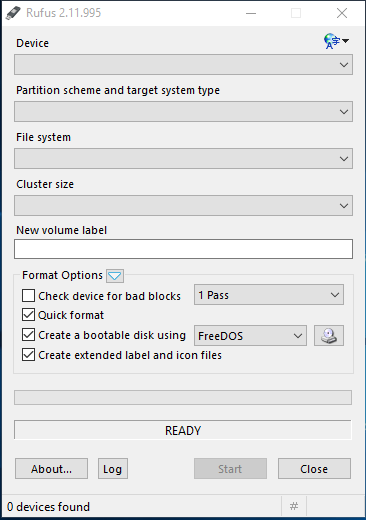Image resolution: width=366 pixels, height=520 pixels.
Task: Click the About... button
Action: [51, 469]
